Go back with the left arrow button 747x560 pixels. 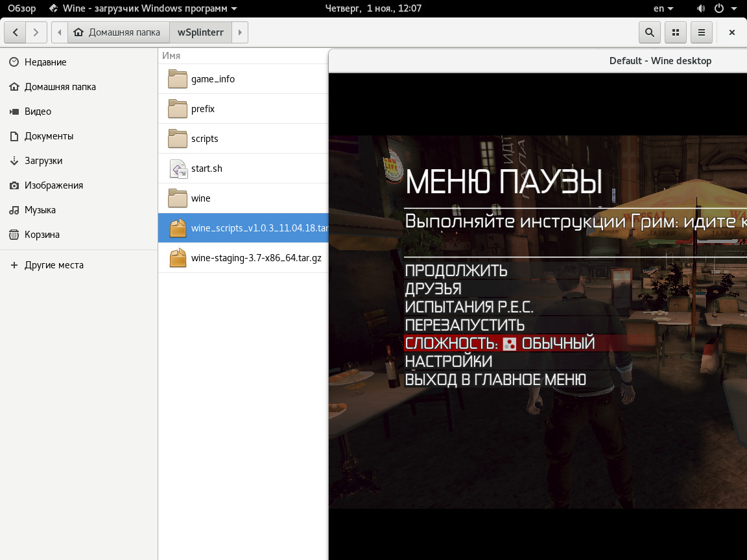click(16, 32)
